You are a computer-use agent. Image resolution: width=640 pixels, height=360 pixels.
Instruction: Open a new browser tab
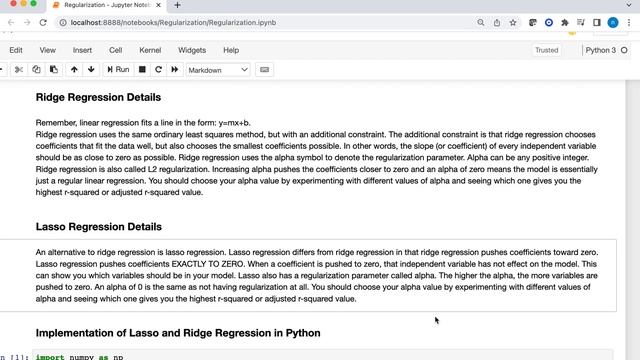(x=177, y=5)
